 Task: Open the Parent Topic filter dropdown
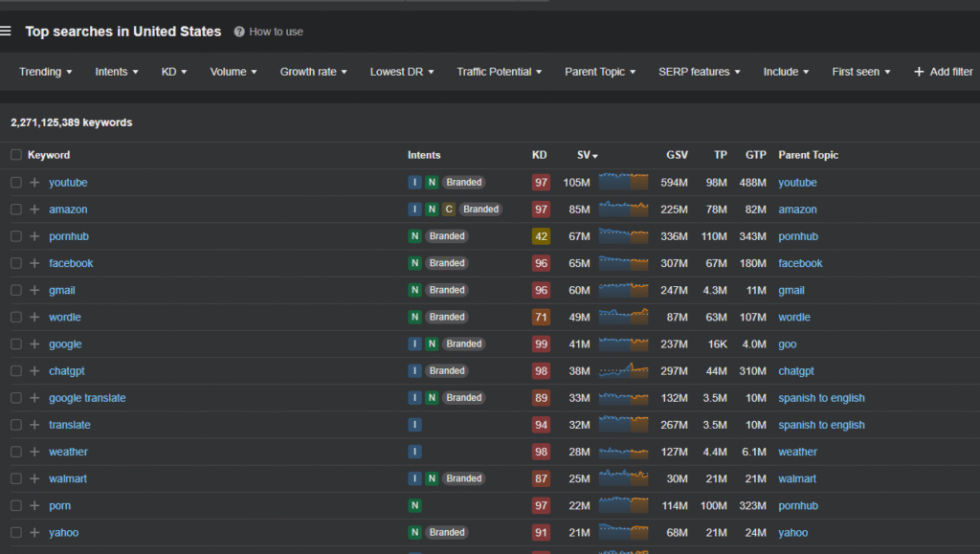point(600,72)
